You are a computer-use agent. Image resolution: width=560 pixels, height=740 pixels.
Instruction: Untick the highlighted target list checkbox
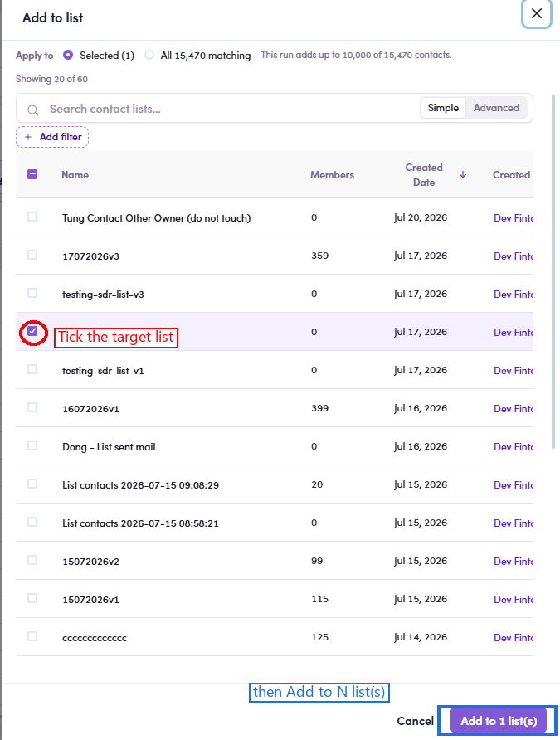point(32,331)
